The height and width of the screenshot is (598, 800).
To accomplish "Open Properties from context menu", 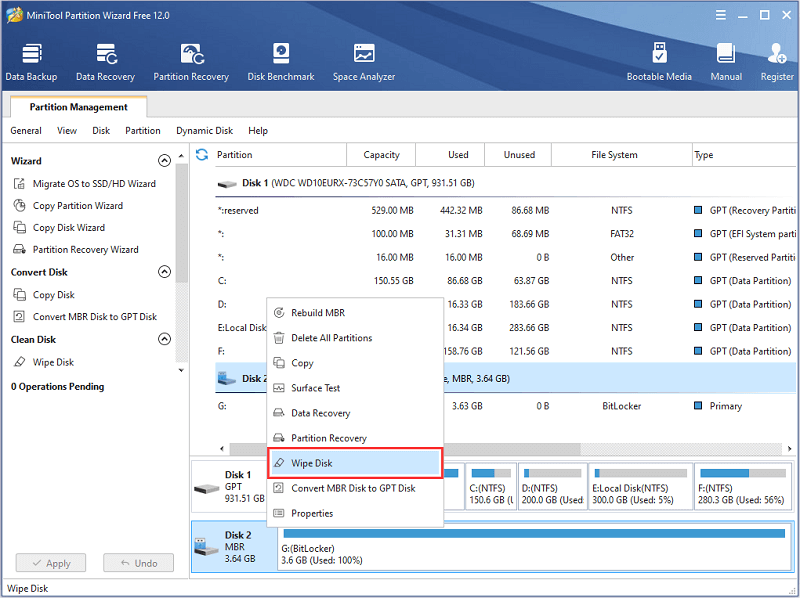I will 355,513.
